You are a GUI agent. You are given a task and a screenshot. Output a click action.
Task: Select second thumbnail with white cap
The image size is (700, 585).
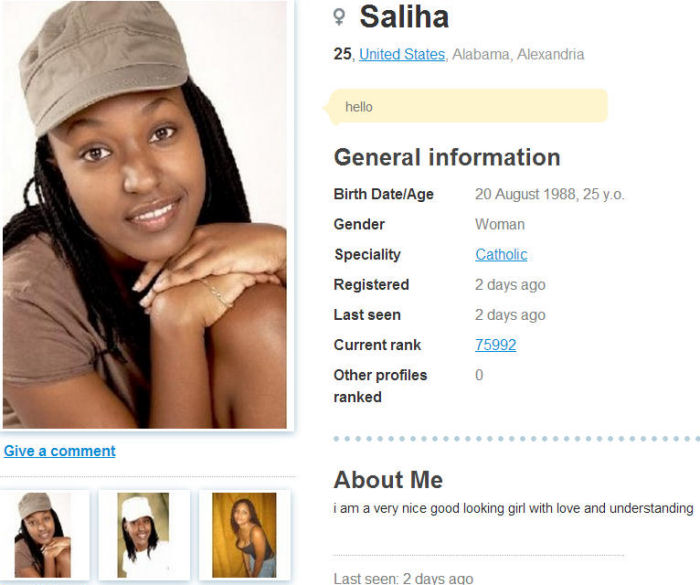pos(143,535)
